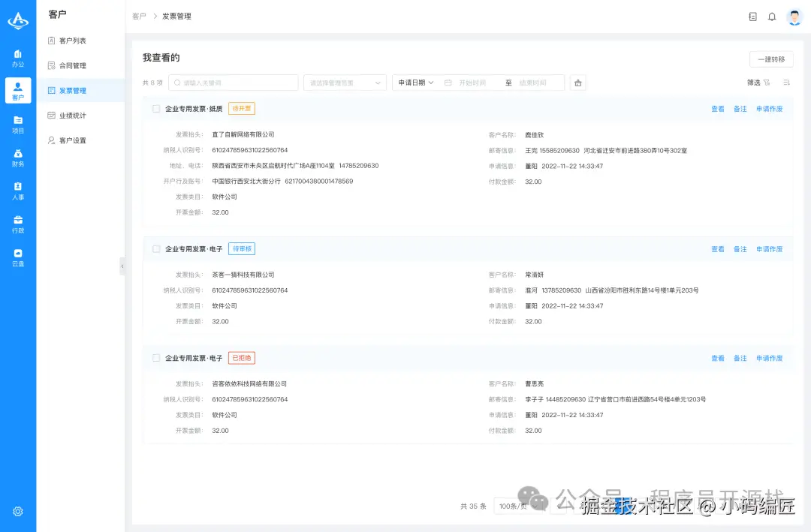Switch to 客户列表 in the sidebar menu
This screenshot has height=532, width=811.
click(x=72, y=41)
